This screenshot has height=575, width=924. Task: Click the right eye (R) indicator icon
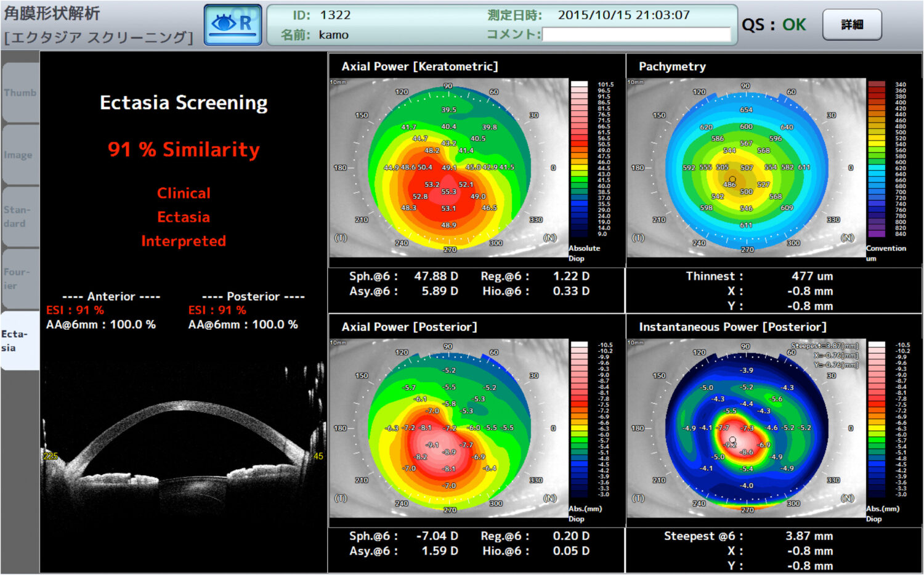click(x=233, y=25)
